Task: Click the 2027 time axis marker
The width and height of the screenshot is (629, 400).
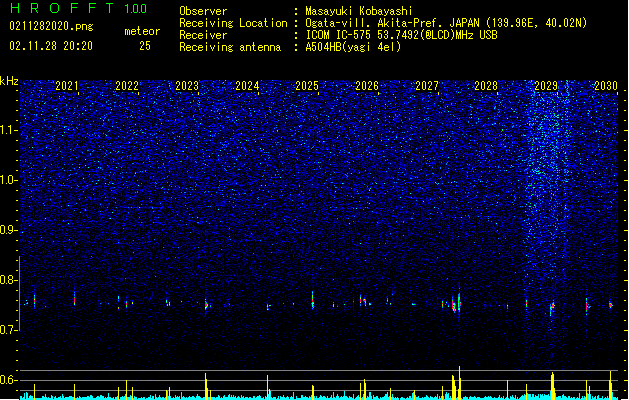Action: click(427, 86)
